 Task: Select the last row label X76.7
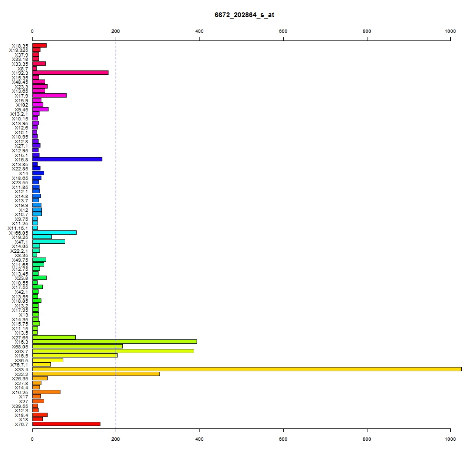tap(21, 425)
